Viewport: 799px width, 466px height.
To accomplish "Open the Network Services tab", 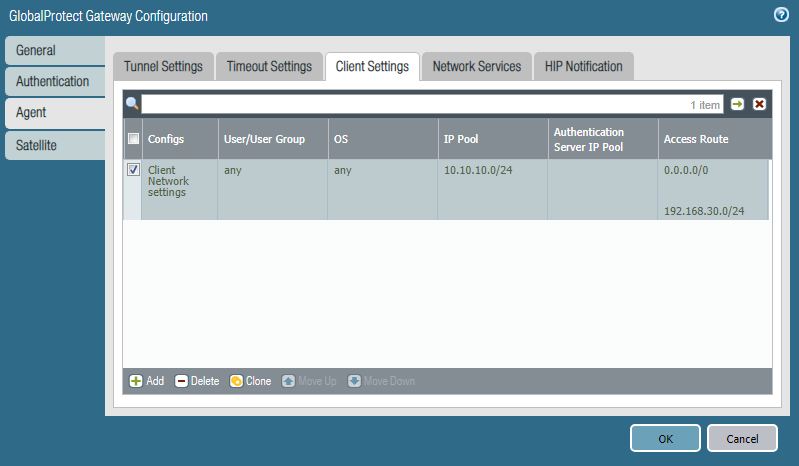I will click(477, 66).
